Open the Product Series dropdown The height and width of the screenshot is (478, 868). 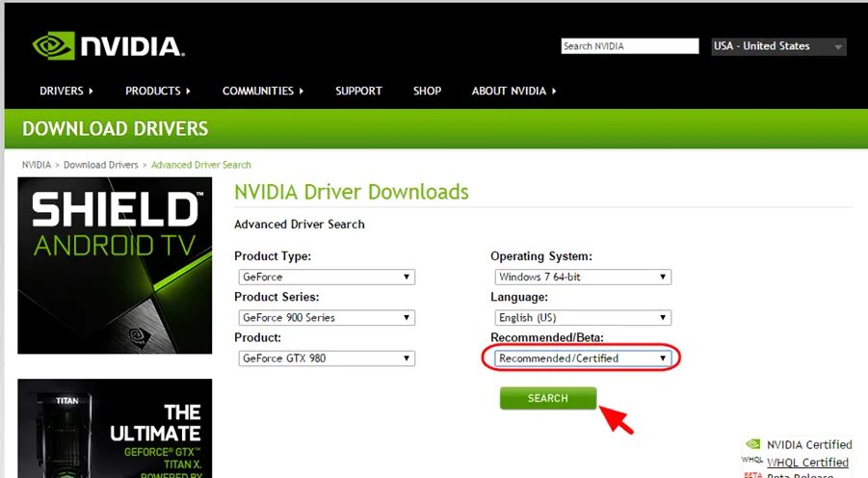tap(327, 317)
